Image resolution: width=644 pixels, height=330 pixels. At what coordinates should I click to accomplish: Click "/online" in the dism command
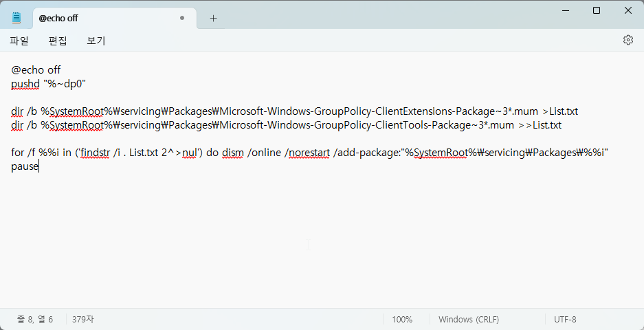(x=264, y=153)
